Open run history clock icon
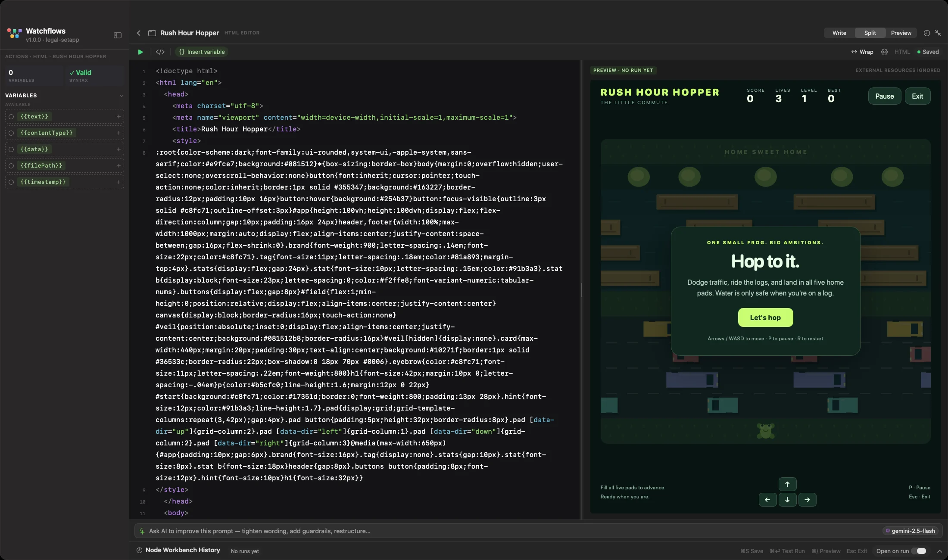948x560 pixels. [927, 33]
